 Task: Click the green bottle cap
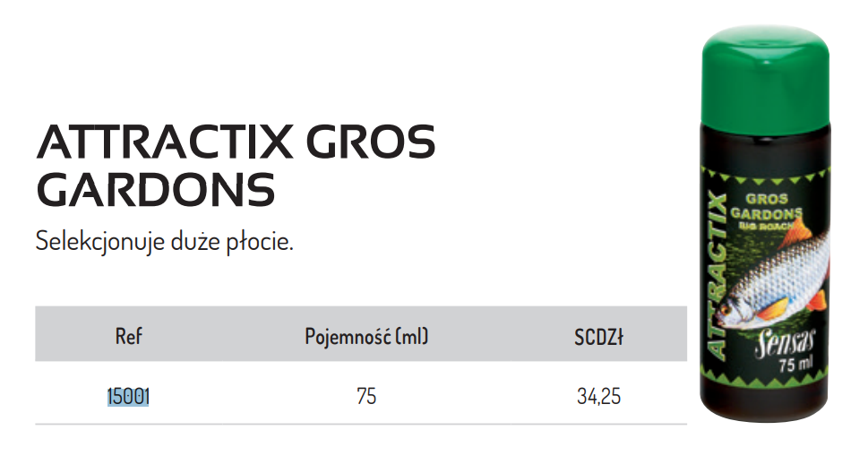tap(766, 75)
